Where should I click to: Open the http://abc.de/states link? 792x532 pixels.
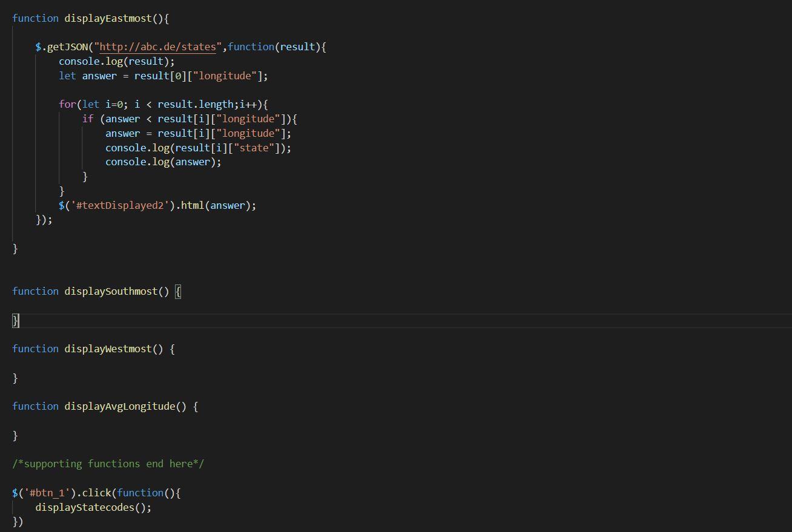[157, 47]
